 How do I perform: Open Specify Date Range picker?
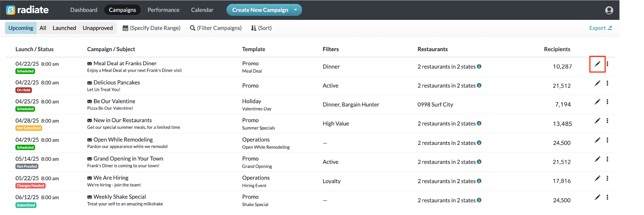click(152, 28)
